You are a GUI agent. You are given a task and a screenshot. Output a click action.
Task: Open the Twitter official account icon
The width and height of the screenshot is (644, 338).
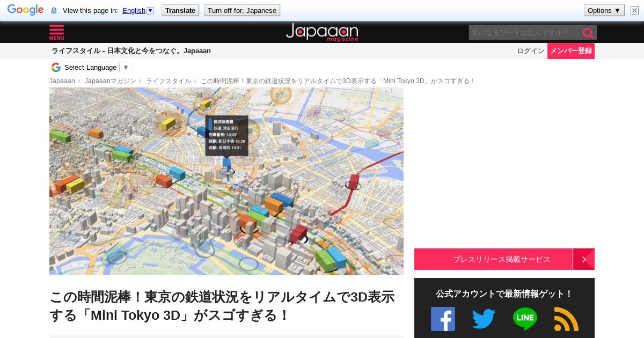pyautogui.click(x=484, y=319)
